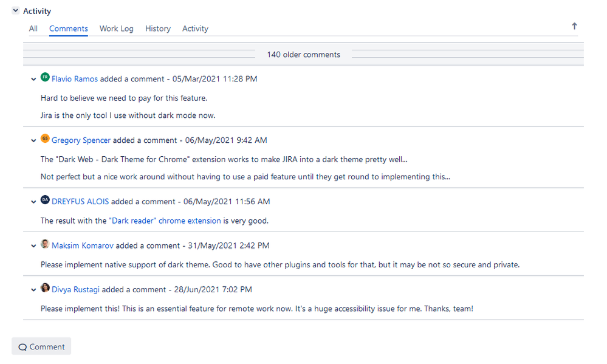Image resolution: width=607 pixels, height=364 pixels.
Task: Click DREYFUS ALOIS's avatar icon
Action: [x=45, y=201]
